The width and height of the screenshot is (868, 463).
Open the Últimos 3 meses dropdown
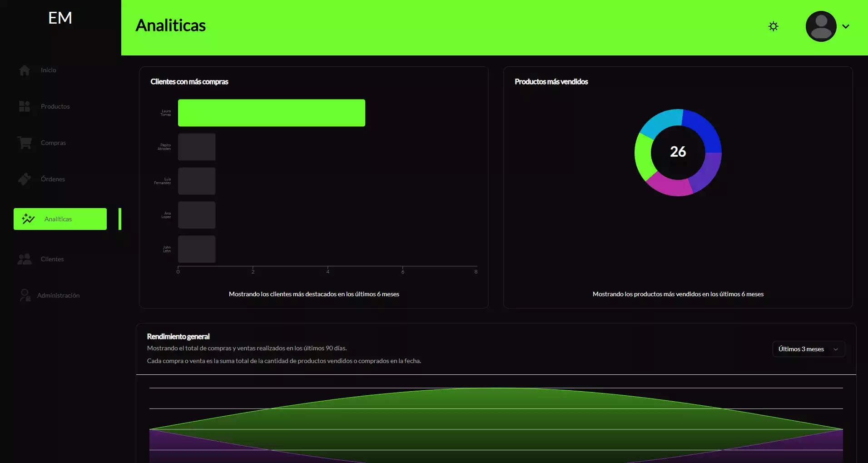click(808, 349)
